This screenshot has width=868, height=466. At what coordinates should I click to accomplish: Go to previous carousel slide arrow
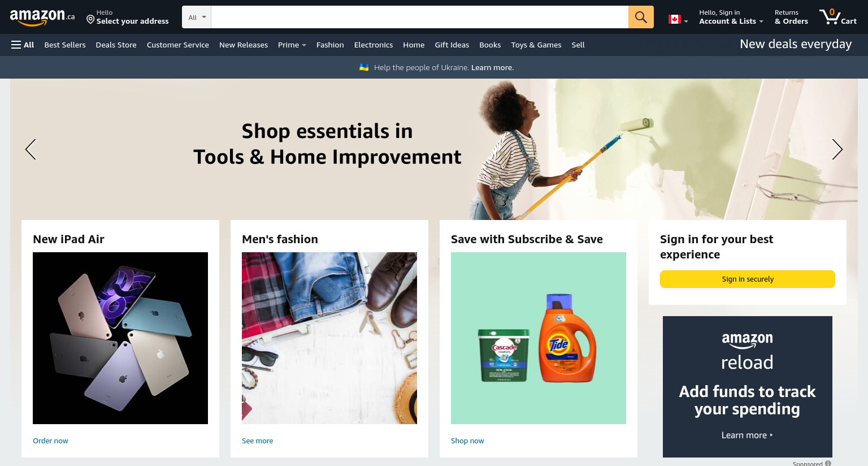click(x=31, y=149)
